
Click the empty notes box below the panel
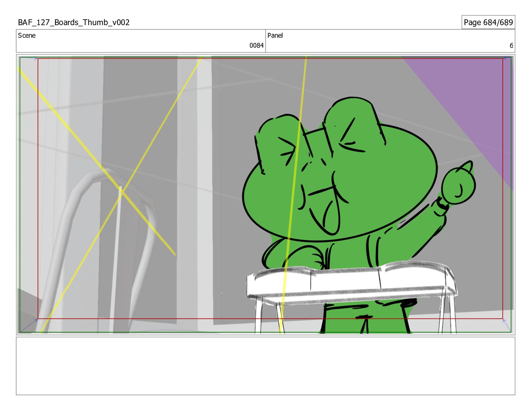coord(265,366)
